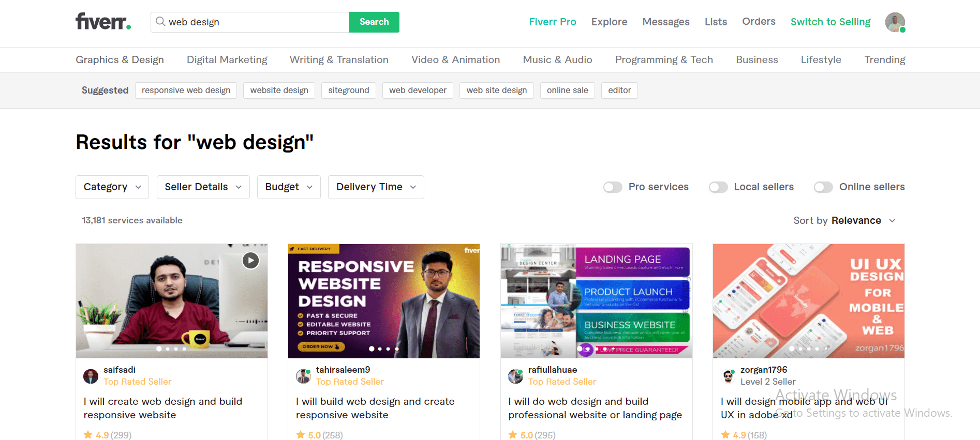Select suggested tag online sale
The height and width of the screenshot is (440, 980).
tap(568, 90)
